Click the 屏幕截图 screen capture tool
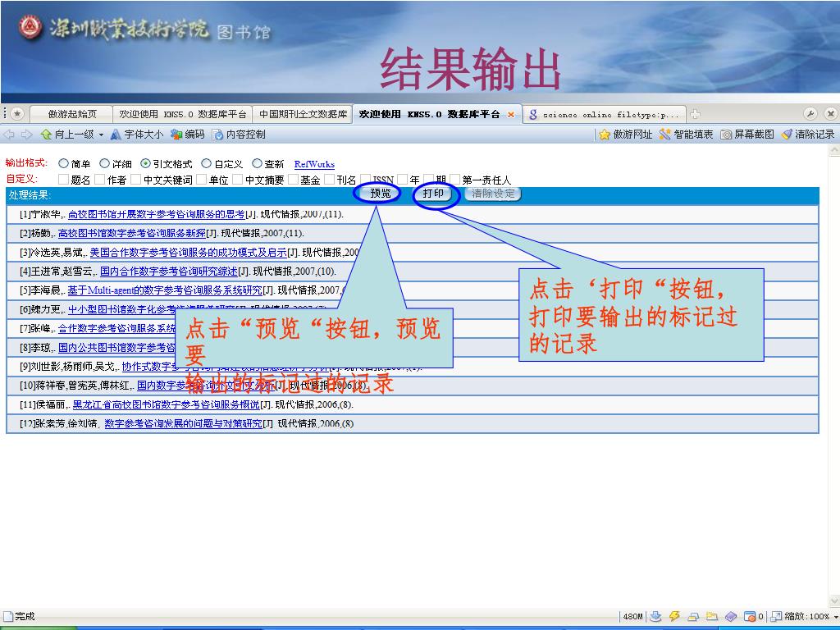 [x=747, y=135]
